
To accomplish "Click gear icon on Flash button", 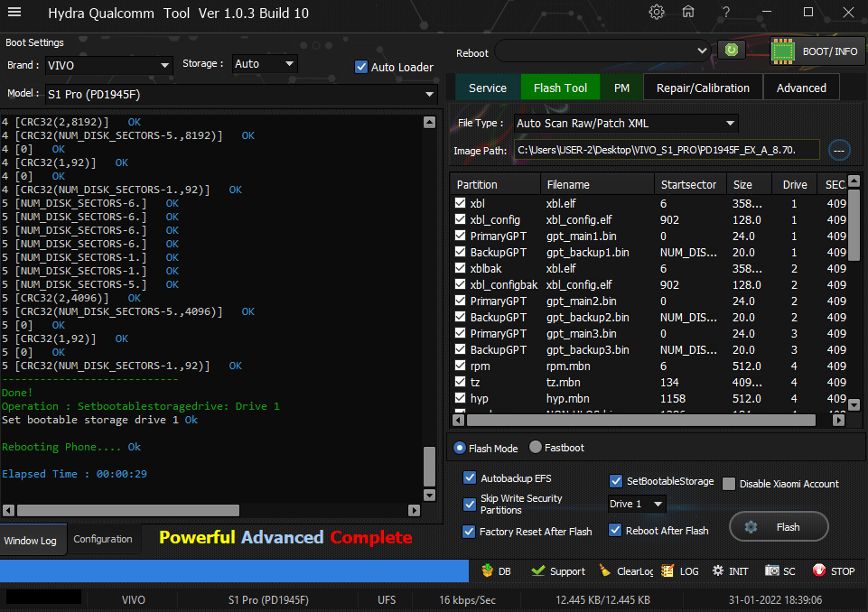I will pos(751,527).
